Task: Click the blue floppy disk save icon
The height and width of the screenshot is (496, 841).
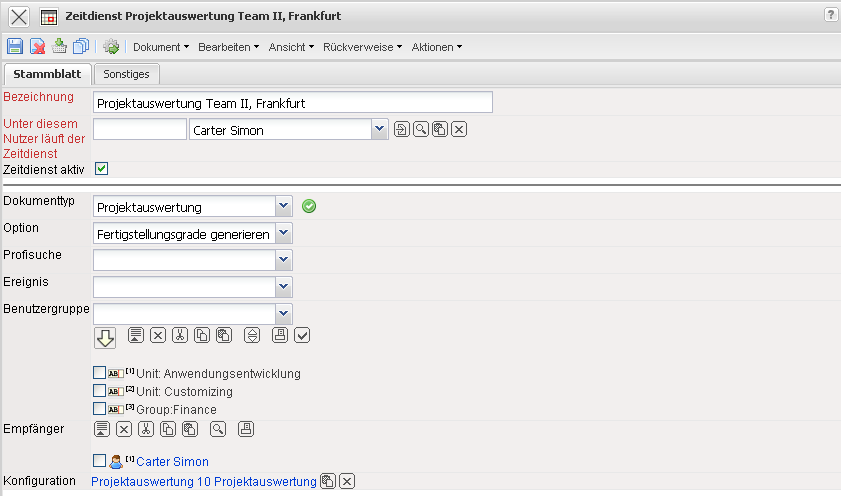Action: coord(15,47)
